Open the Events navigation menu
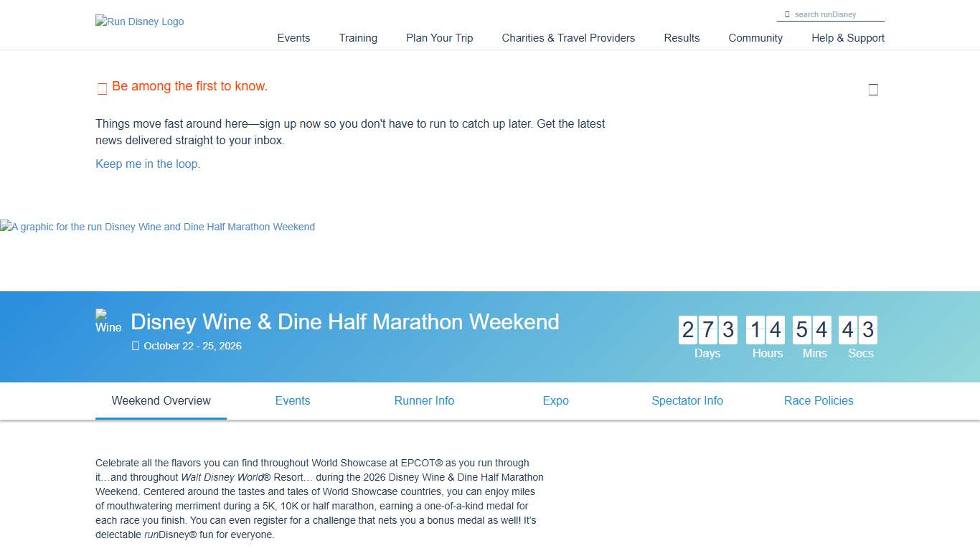980x551 pixels. pyautogui.click(x=293, y=38)
